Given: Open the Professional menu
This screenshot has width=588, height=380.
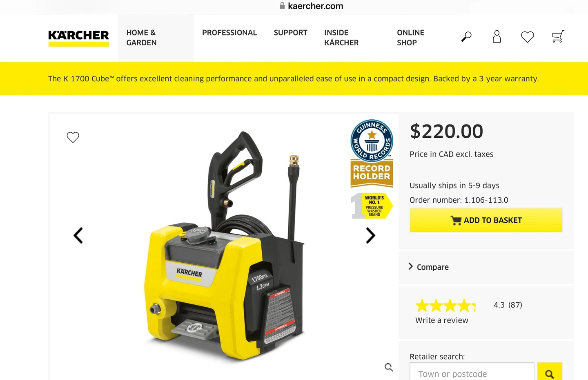Looking at the screenshot, I should click(229, 33).
